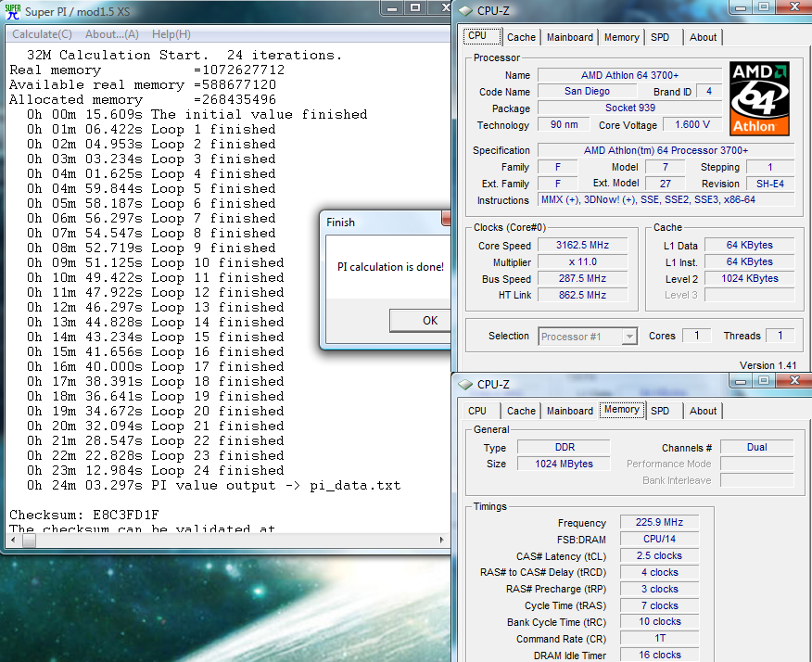Click the Level 2 cache value 1024 KBytes
The height and width of the screenshot is (662, 812).
pos(749,278)
